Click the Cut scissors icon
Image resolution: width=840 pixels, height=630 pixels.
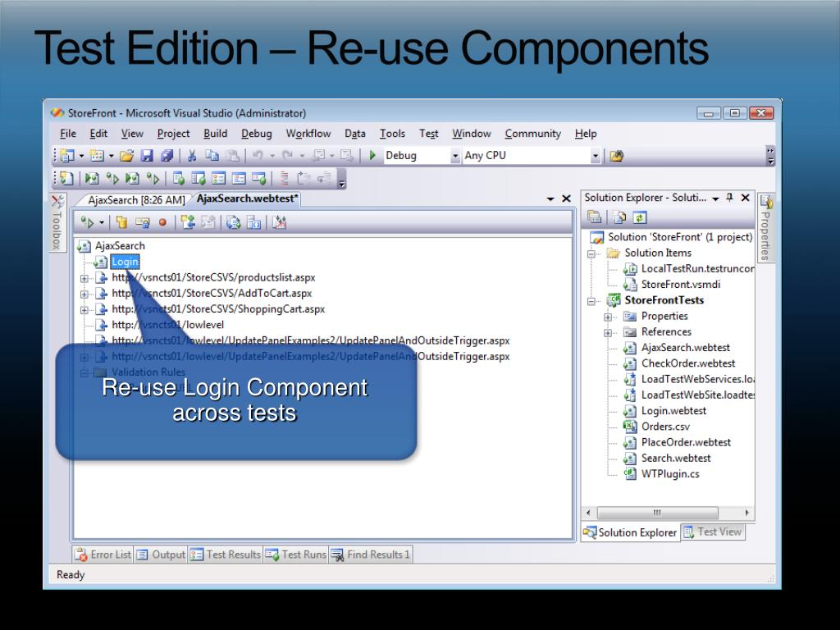(192, 156)
